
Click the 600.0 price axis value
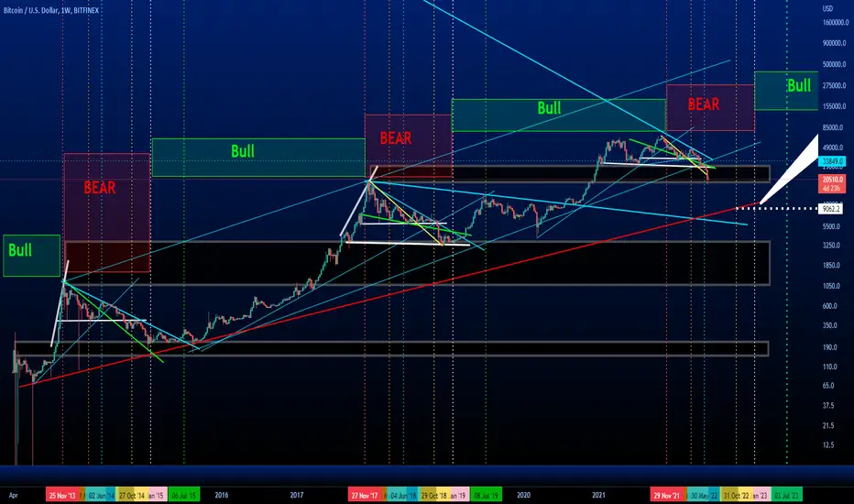pos(830,306)
